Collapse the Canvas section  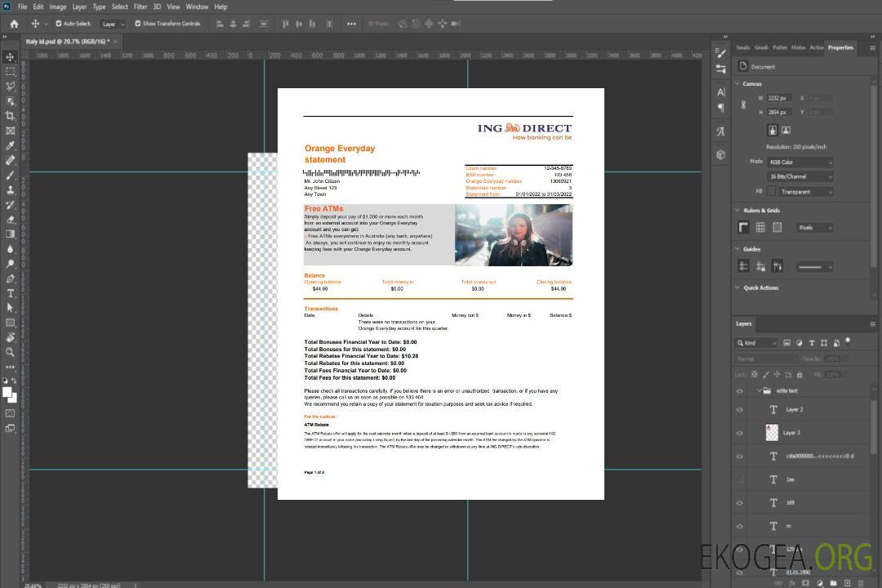tap(737, 84)
